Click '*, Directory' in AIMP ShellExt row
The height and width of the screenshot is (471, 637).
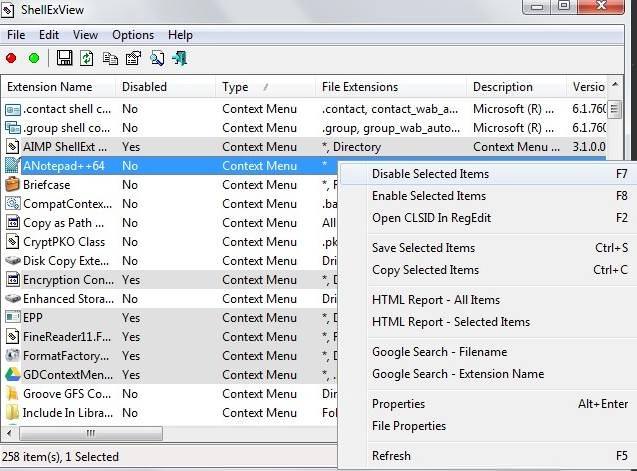click(x=351, y=147)
